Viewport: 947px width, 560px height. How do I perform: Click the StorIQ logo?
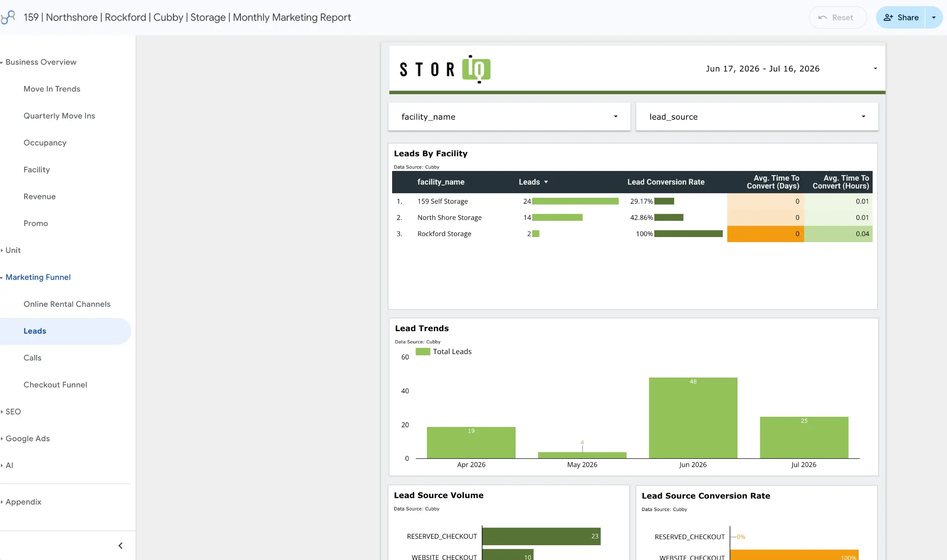[x=445, y=69]
